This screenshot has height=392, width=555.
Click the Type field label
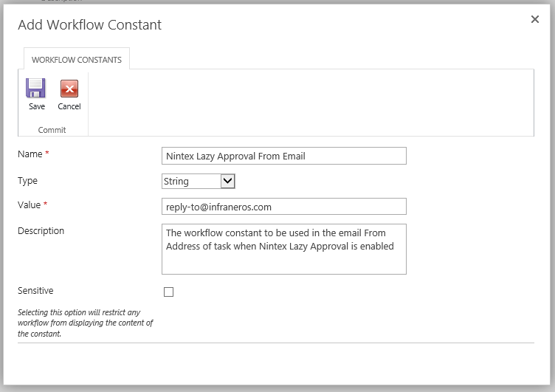[x=27, y=181]
